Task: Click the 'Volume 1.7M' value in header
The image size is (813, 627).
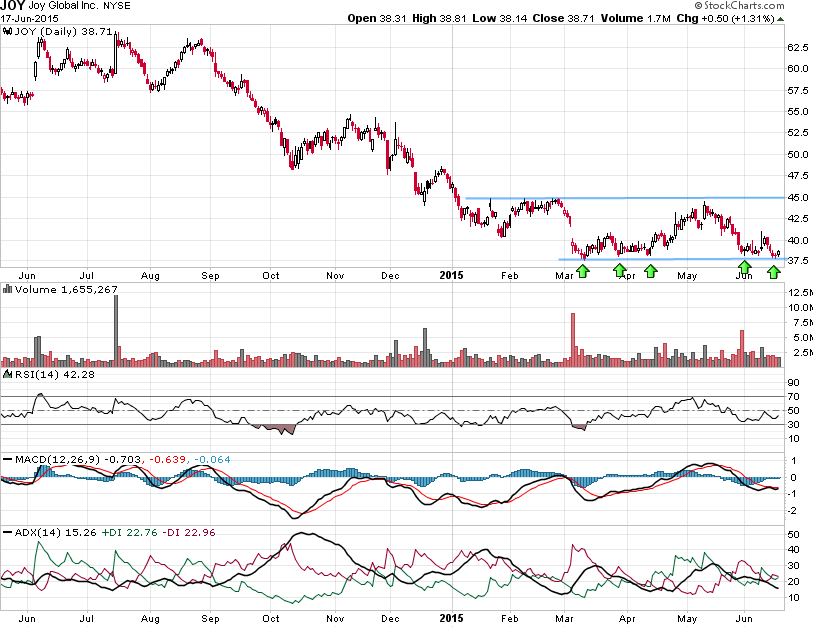Action: [636, 18]
